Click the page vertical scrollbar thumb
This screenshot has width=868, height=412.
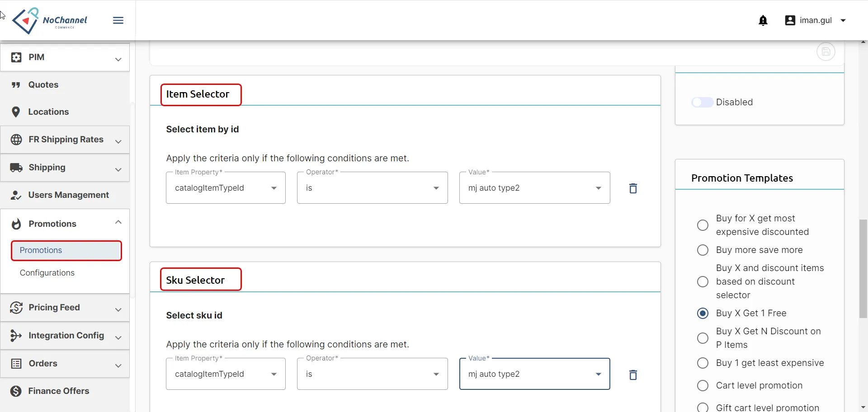pos(863,269)
